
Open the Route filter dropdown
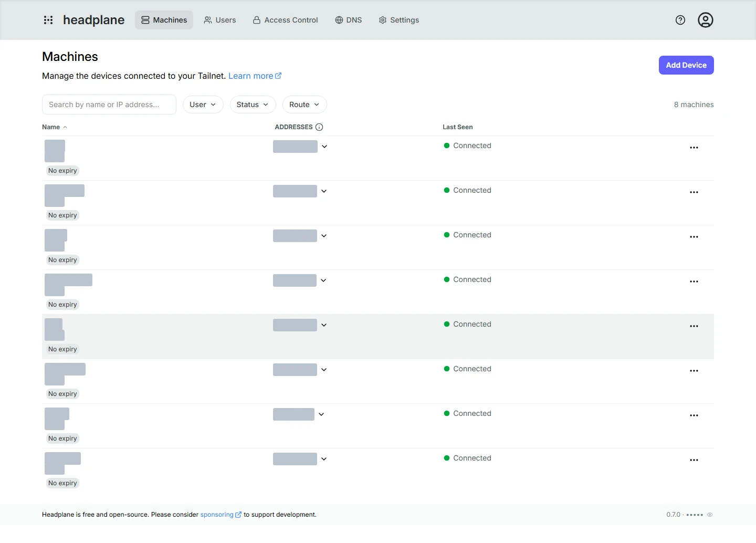[x=304, y=105]
